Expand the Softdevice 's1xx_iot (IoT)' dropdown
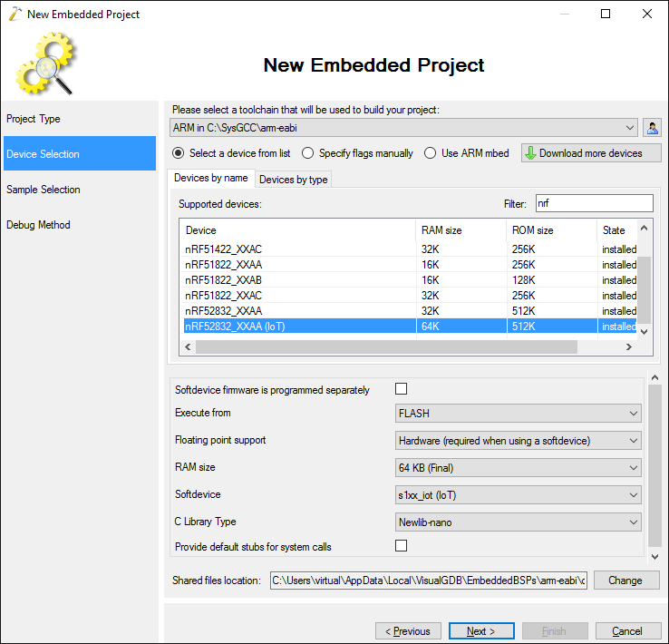The width and height of the screenshot is (669, 644). tap(518, 495)
